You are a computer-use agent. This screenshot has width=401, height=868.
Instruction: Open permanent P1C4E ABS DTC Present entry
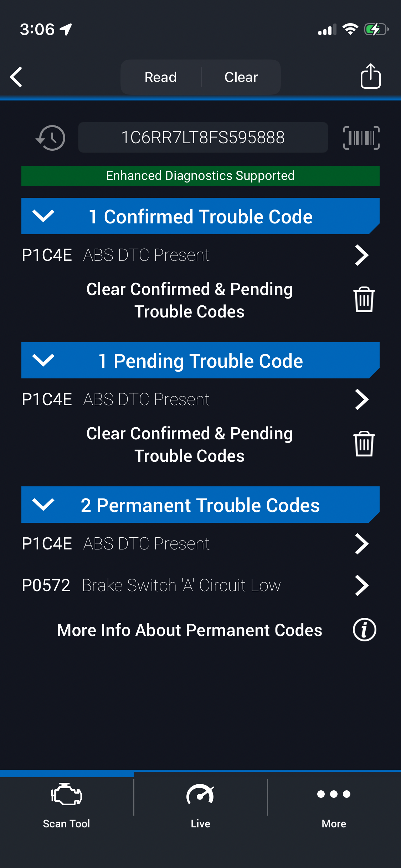(x=195, y=544)
